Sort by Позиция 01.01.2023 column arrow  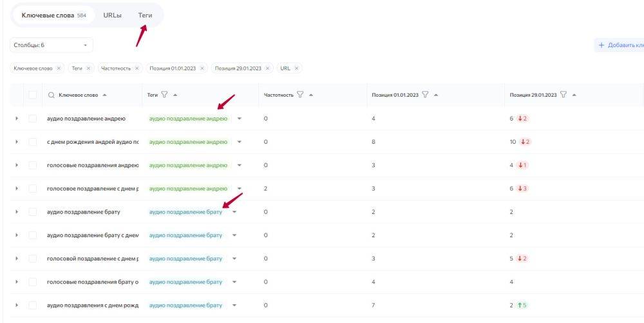coord(436,95)
